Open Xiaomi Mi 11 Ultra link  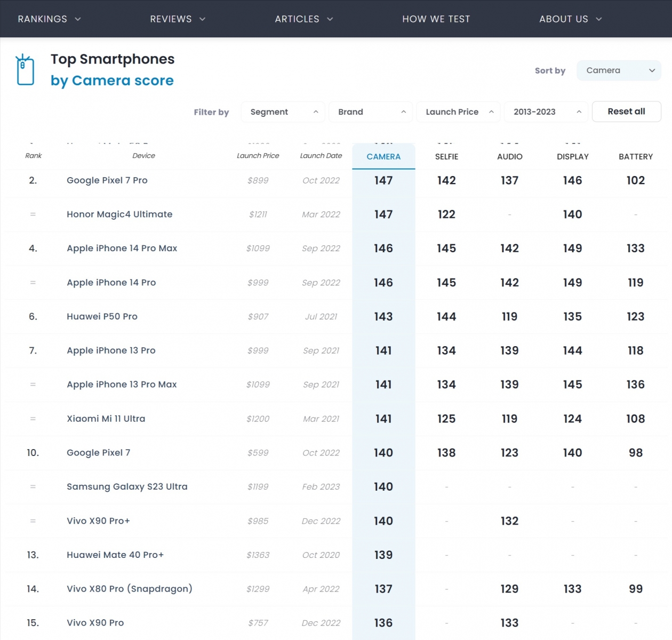tap(106, 419)
